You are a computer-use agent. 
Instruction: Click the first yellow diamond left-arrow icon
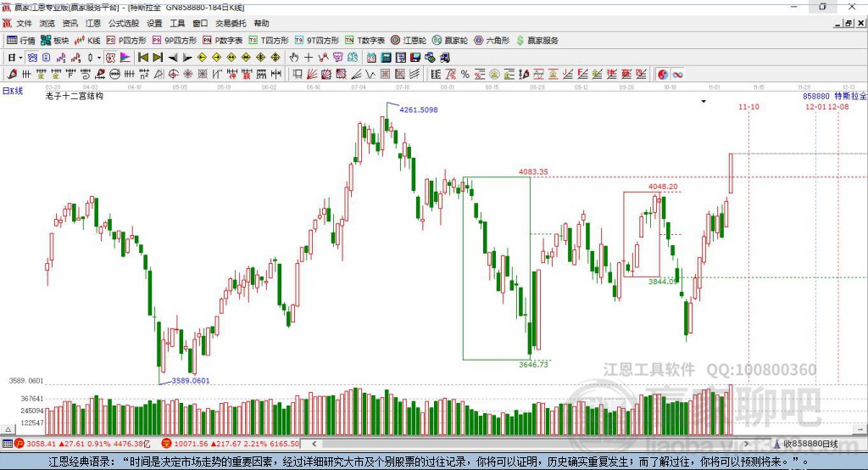pos(202,58)
